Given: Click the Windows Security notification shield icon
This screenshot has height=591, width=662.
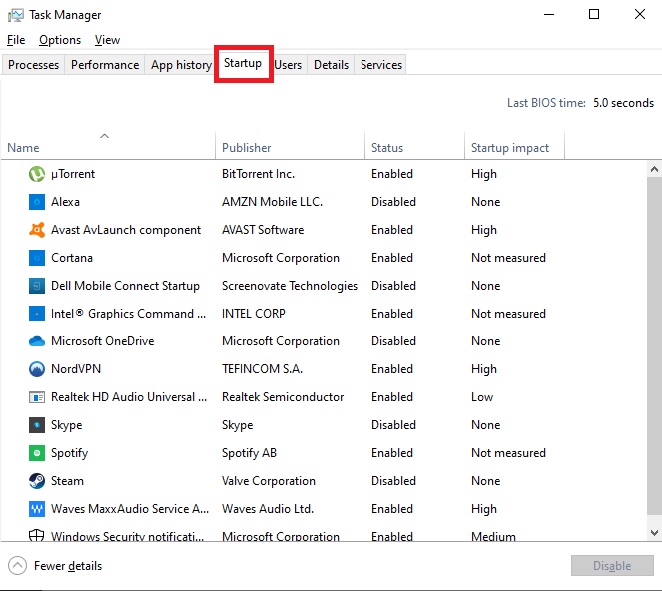Looking at the screenshot, I should coord(36,535).
